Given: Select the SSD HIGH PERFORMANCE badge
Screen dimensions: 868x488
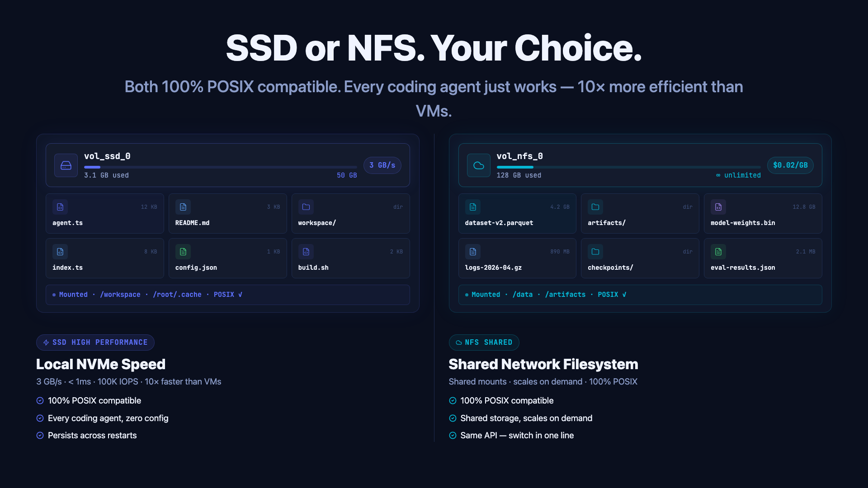Looking at the screenshot, I should 95,343.
